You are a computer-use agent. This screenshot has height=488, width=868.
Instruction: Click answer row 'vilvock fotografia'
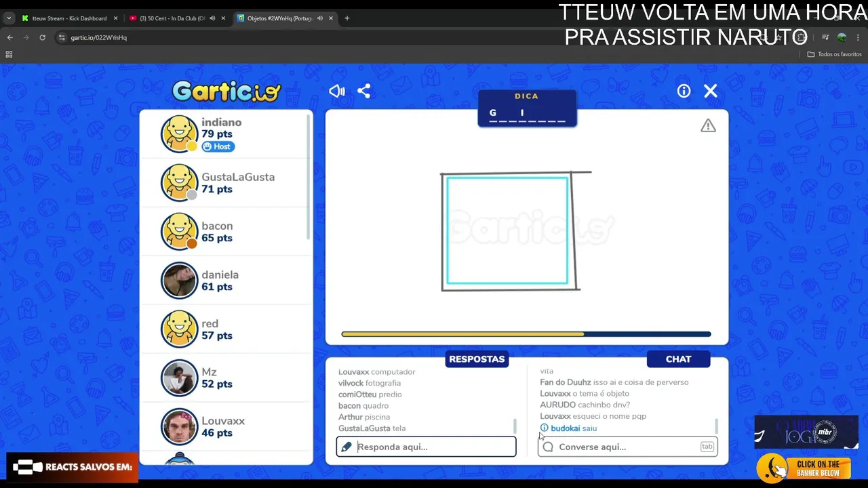pyautogui.click(x=370, y=383)
